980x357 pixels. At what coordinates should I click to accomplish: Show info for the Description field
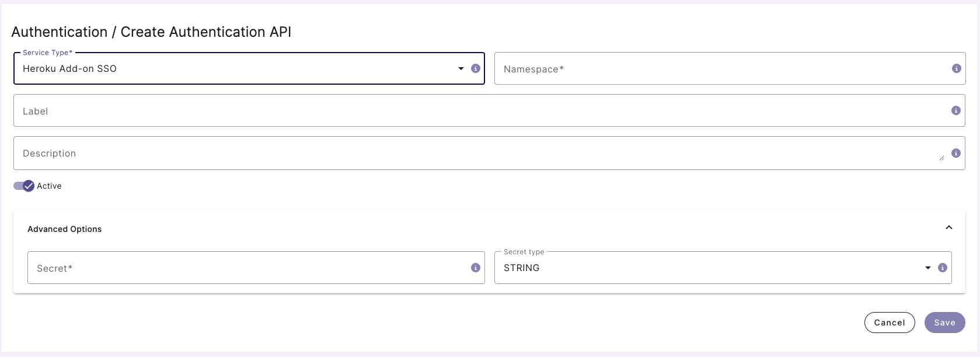955,153
